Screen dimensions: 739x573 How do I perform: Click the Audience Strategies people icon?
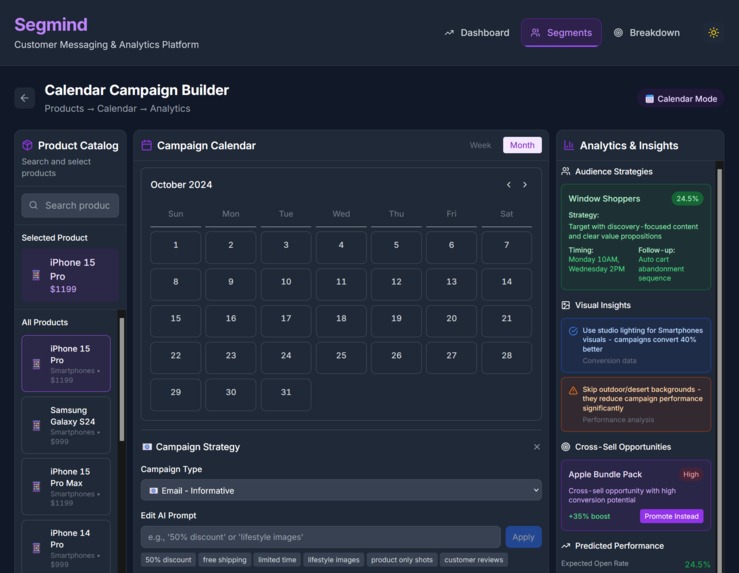[x=566, y=171]
